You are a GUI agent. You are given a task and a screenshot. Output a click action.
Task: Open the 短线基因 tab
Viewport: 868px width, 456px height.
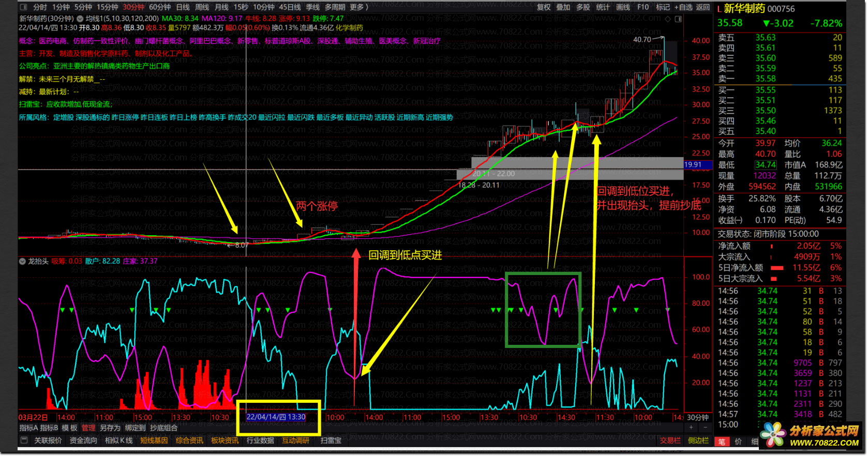point(154,440)
